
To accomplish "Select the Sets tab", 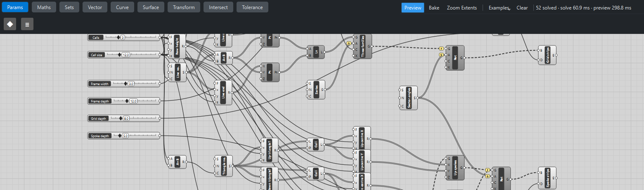I will (69, 7).
